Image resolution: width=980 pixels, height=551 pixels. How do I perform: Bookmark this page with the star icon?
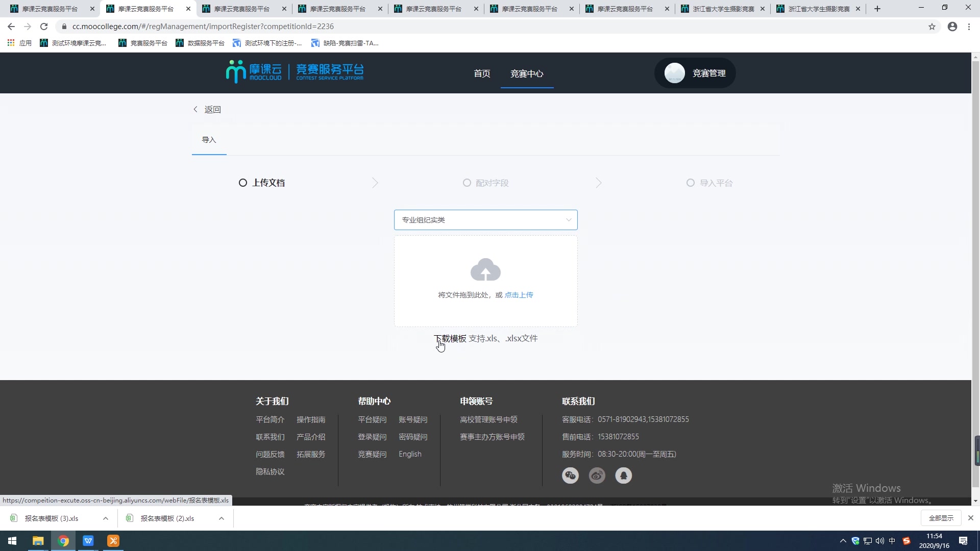pyautogui.click(x=932, y=27)
